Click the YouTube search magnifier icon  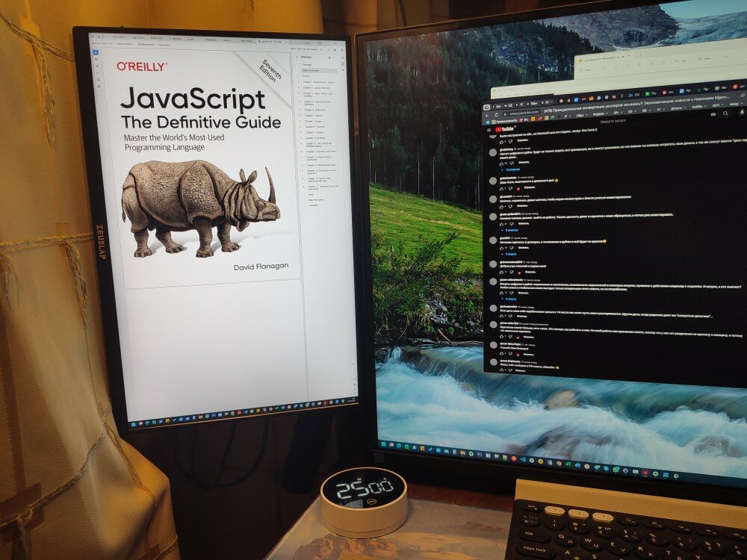[x=725, y=113]
